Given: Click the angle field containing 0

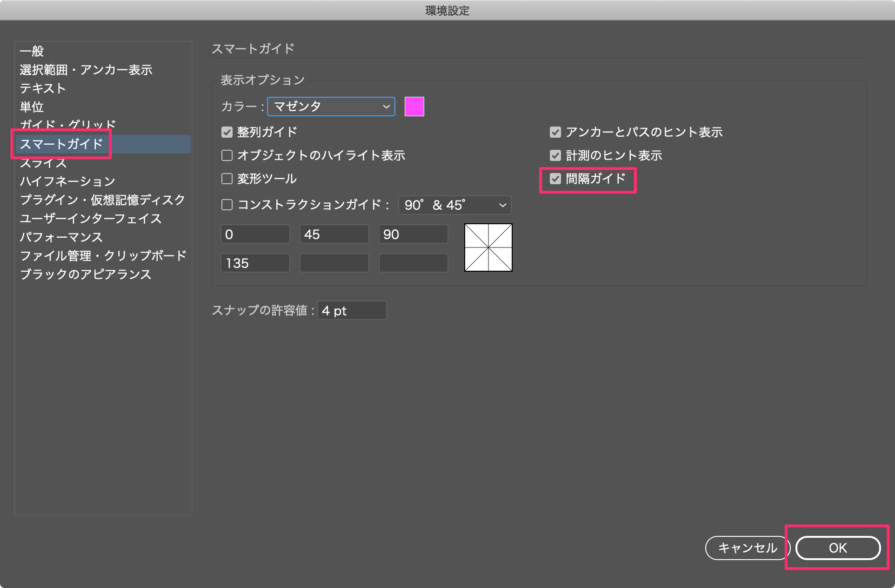Looking at the screenshot, I should [255, 234].
